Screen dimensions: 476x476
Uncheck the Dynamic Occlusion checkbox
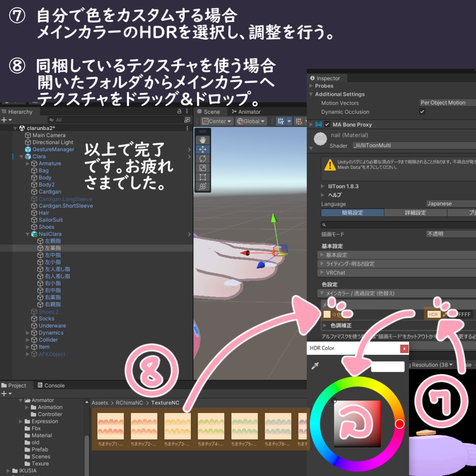pos(423,112)
